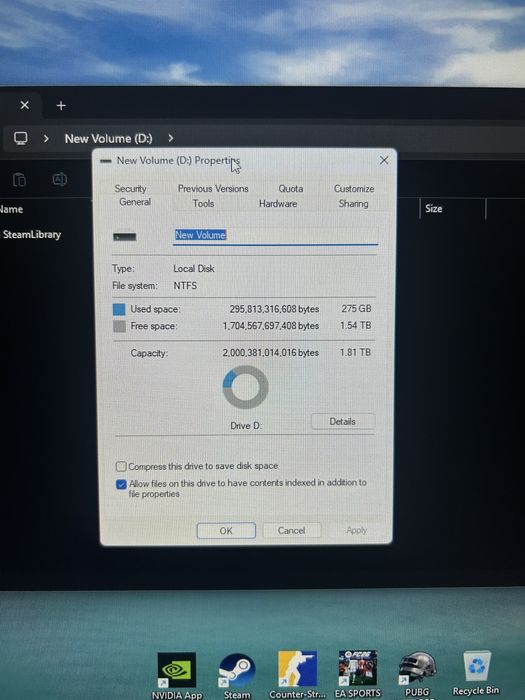525x700 pixels.
Task: Click the Local Disk type value
Action: [194, 269]
